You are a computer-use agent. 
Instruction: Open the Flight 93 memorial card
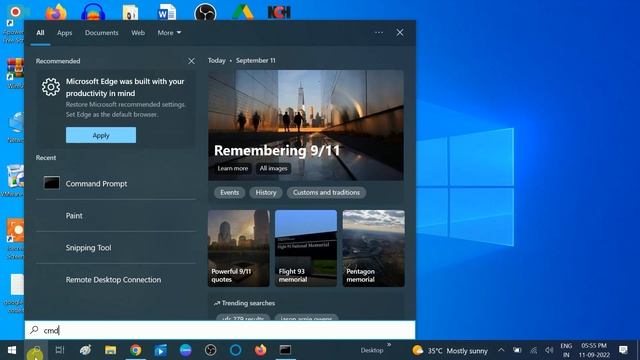click(x=306, y=248)
